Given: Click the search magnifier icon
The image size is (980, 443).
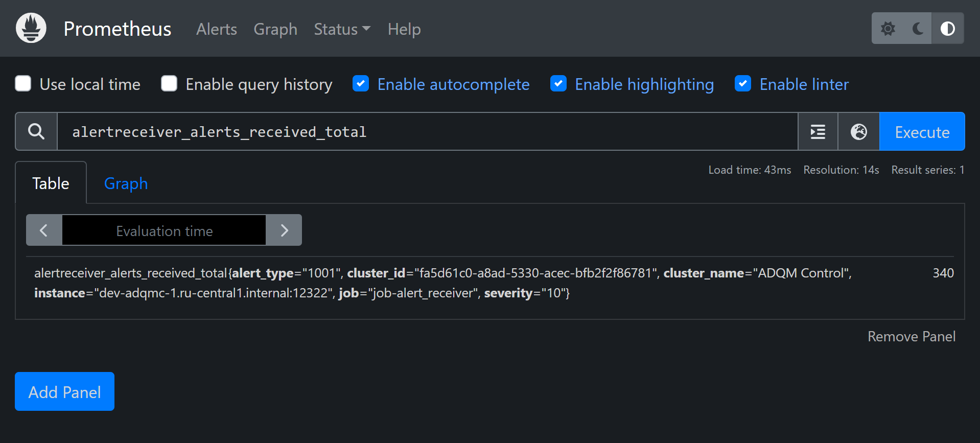Looking at the screenshot, I should coord(36,132).
